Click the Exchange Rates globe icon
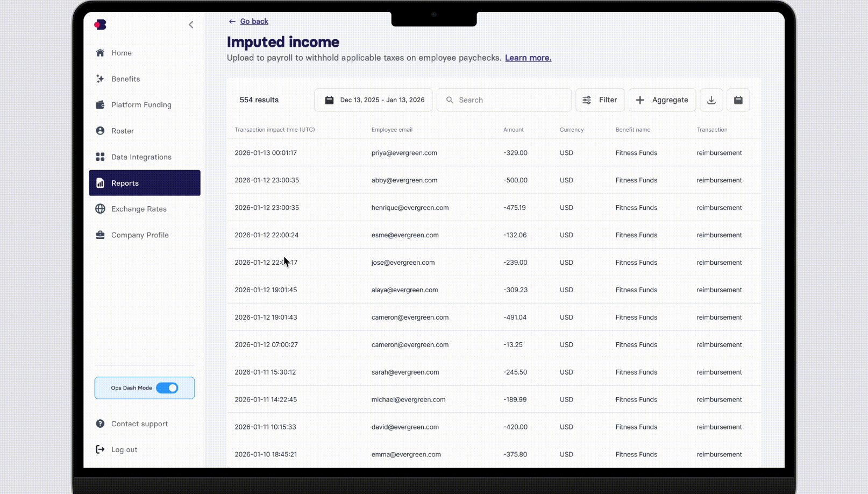 coord(100,209)
